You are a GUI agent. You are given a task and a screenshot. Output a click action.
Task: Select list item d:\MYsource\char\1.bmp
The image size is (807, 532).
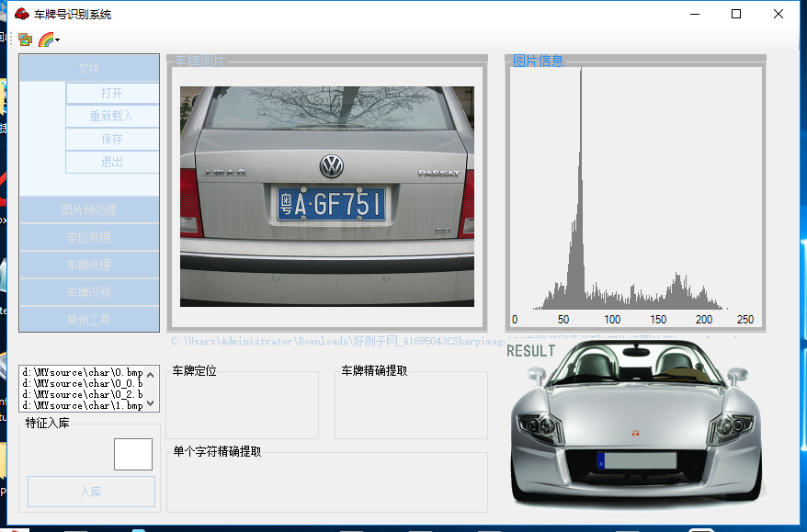point(83,405)
